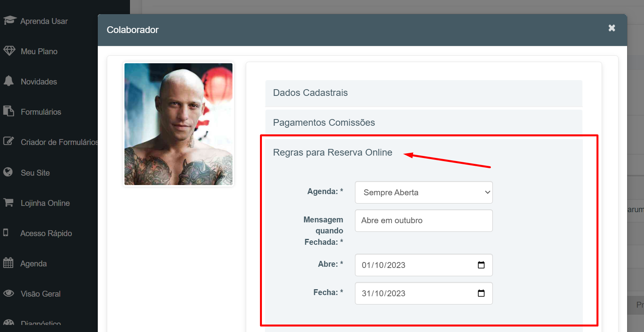Screen dimensions: 644x332
Task: Click the edit icon for Criador de Formulários
Action: coord(9,141)
